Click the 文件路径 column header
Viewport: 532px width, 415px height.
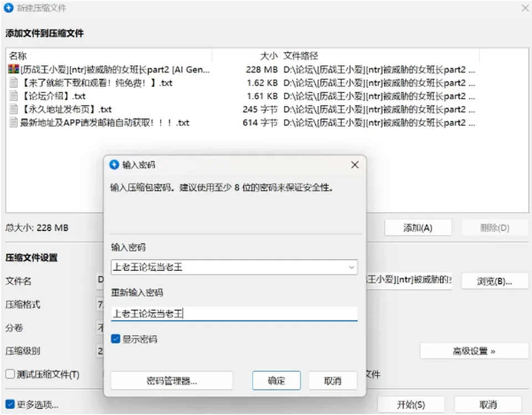pos(380,55)
